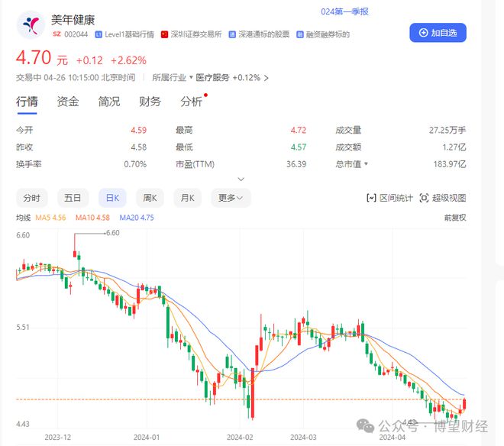This screenshot has width=504, height=446.
Task: Click the 深港通标的股票 badge icon
Action: [232, 34]
